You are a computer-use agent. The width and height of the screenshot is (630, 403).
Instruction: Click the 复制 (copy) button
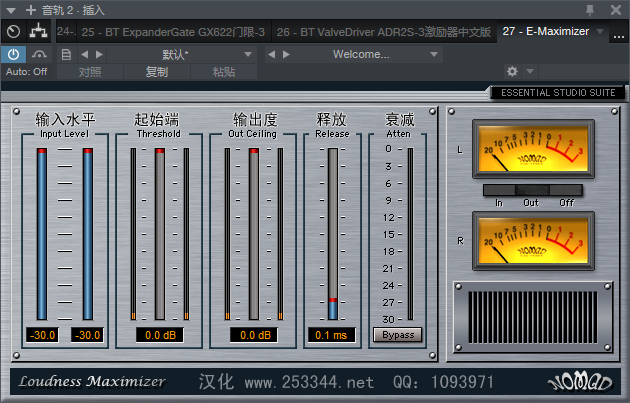(157, 72)
